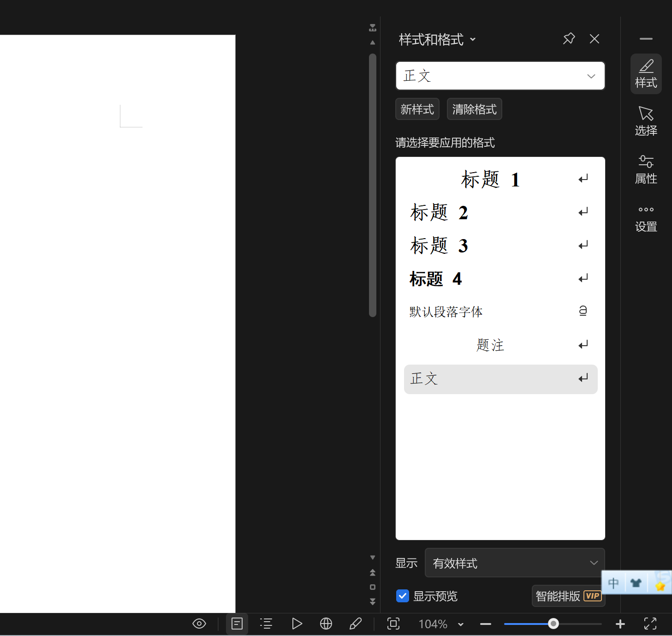Switch input method 中 language indicator
This screenshot has width=672, height=636.
coord(613,583)
